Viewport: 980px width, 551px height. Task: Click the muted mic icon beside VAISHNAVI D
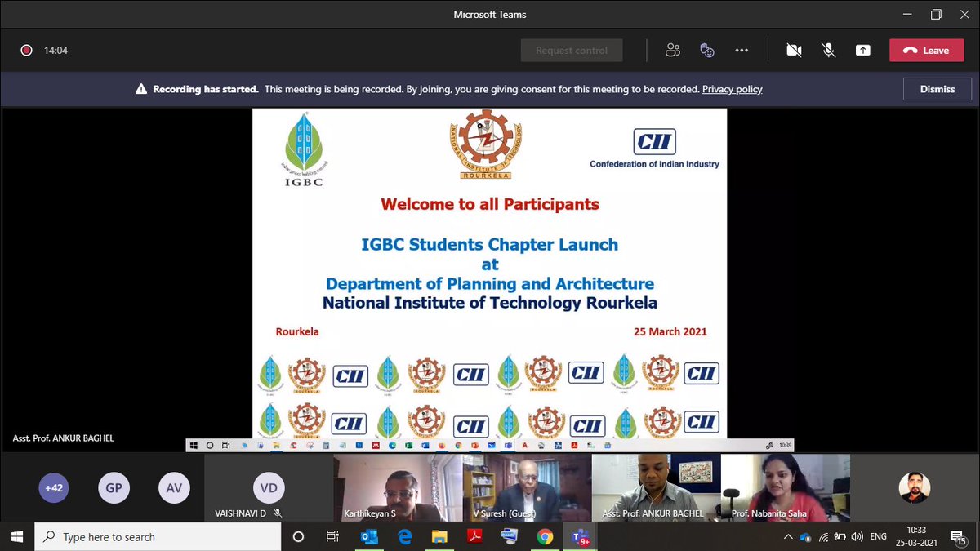click(x=278, y=513)
